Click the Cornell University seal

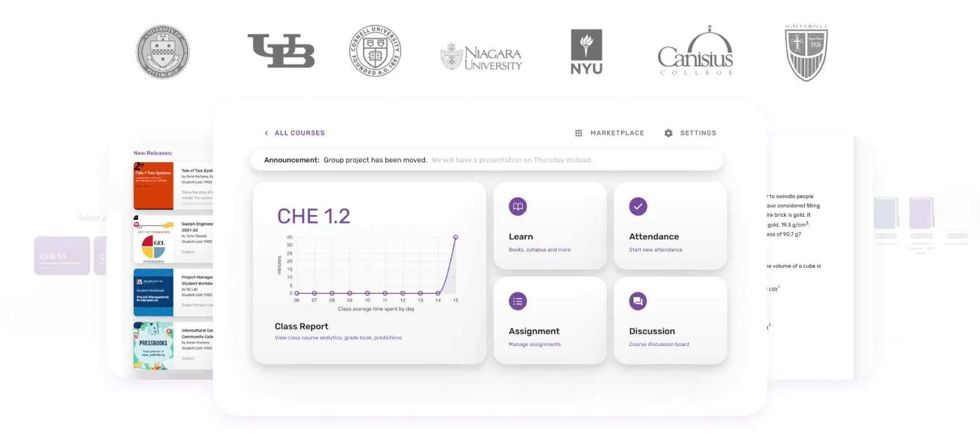[375, 51]
